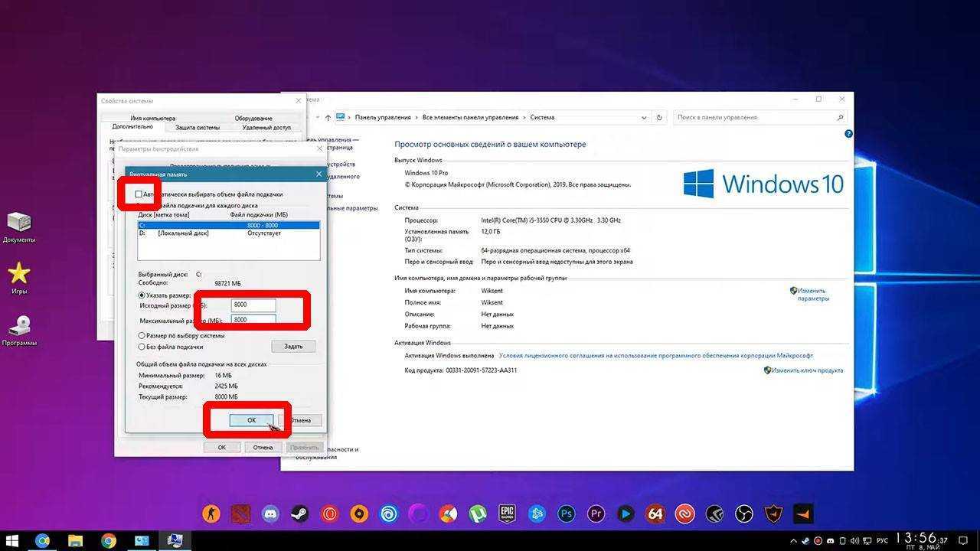980x551 pixels.
Task: Open the 'Оборудование' tab
Action: coord(253,118)
